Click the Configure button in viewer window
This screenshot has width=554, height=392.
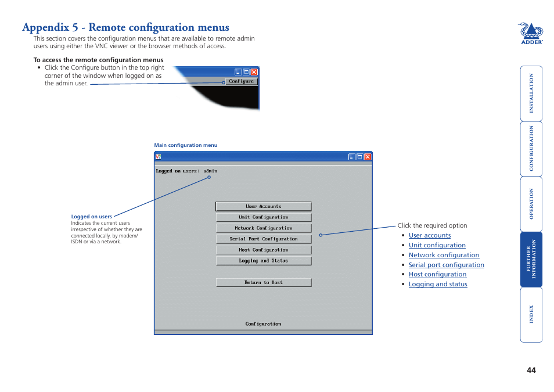point(242,81)
